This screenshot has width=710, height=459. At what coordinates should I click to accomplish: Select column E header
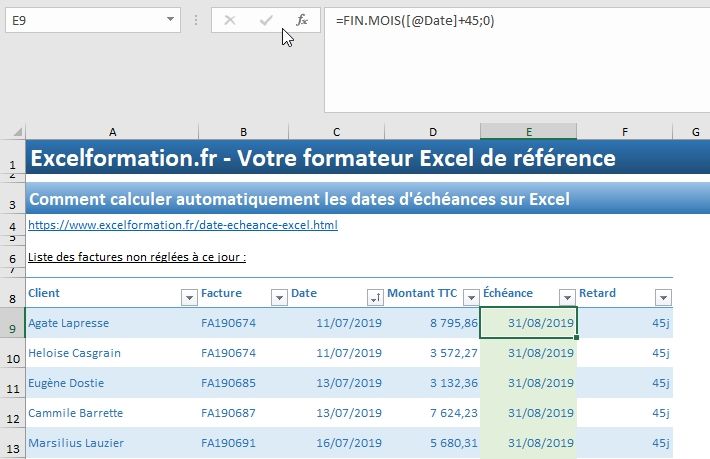pos(528,132)
